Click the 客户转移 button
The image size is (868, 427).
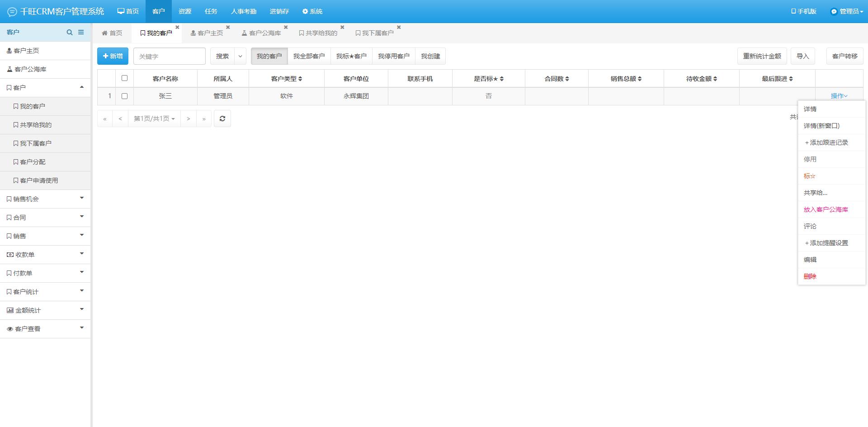[845, 56]
